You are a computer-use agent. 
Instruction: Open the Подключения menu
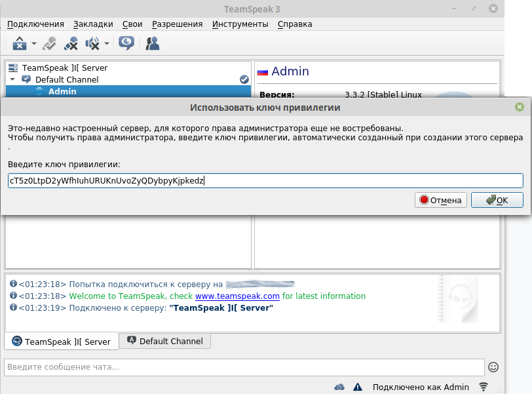[x=35, y=24]
